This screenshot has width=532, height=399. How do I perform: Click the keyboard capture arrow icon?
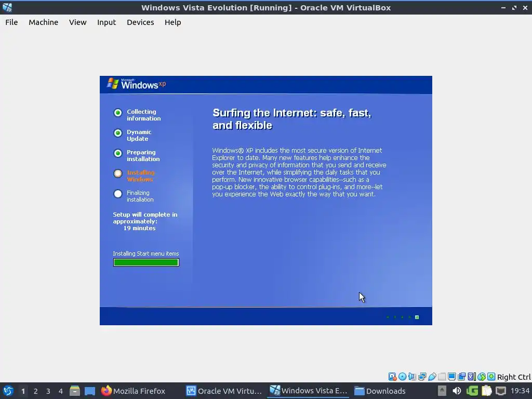coord(491,377)
